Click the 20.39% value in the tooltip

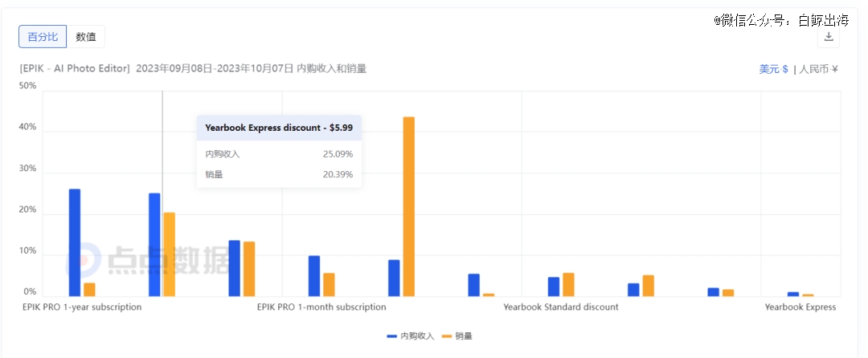point(338,175)
